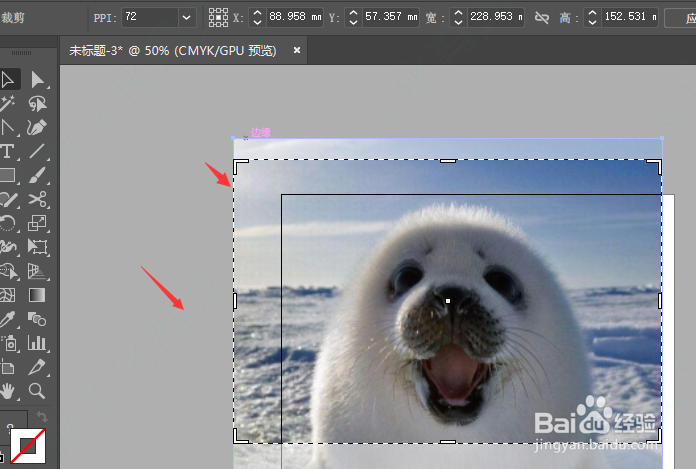Open the PPI value dropdown arrow
Viewport: 696px width, 469px height.
click(187, 18)
